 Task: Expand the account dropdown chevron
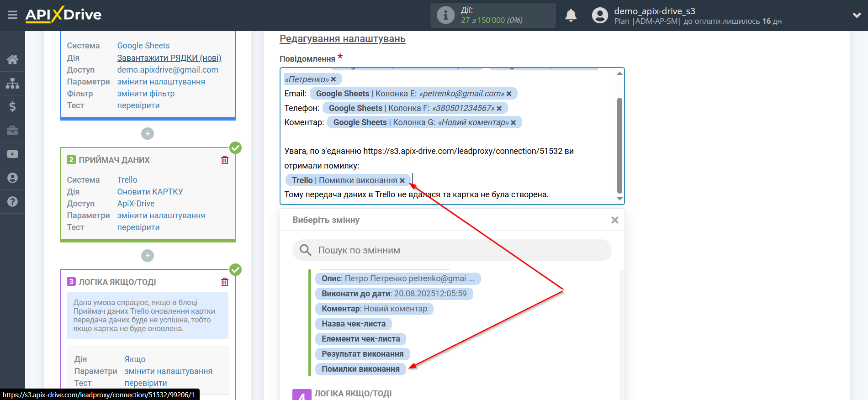click(857, 15)
